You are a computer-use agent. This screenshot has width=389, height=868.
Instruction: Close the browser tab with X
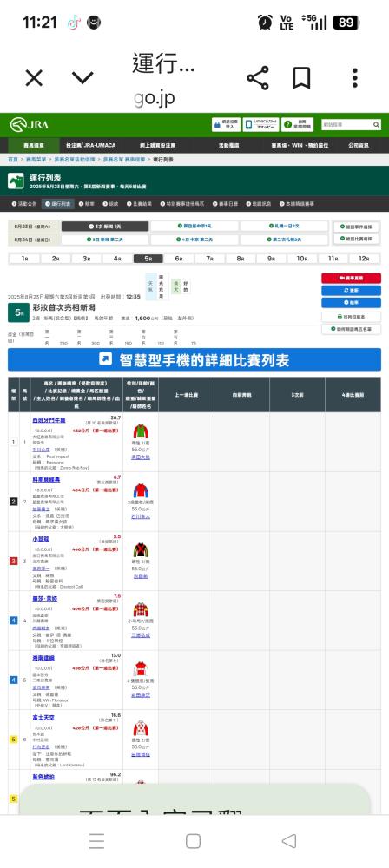pyautogui.click(x=34, y=78)
